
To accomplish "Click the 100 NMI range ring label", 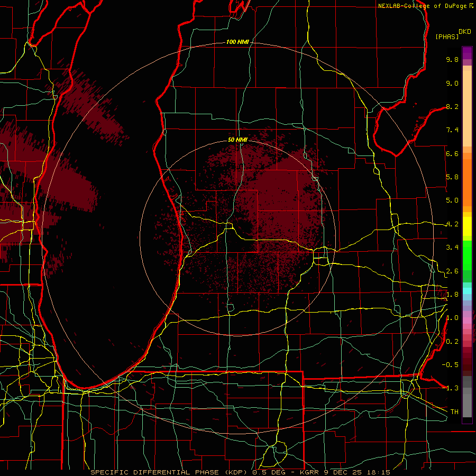I will [237, 42].
